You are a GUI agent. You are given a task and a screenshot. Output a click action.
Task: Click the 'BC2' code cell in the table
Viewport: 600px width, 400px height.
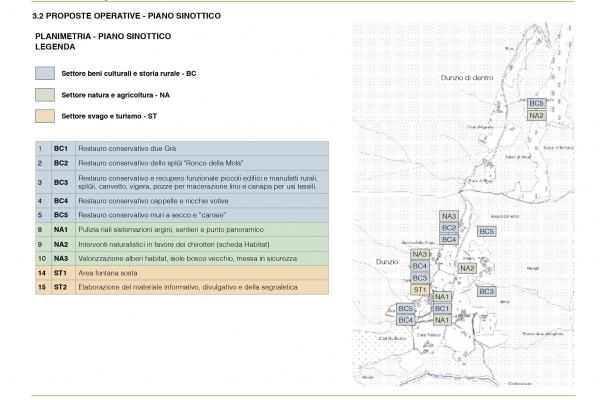pos(61,163)
